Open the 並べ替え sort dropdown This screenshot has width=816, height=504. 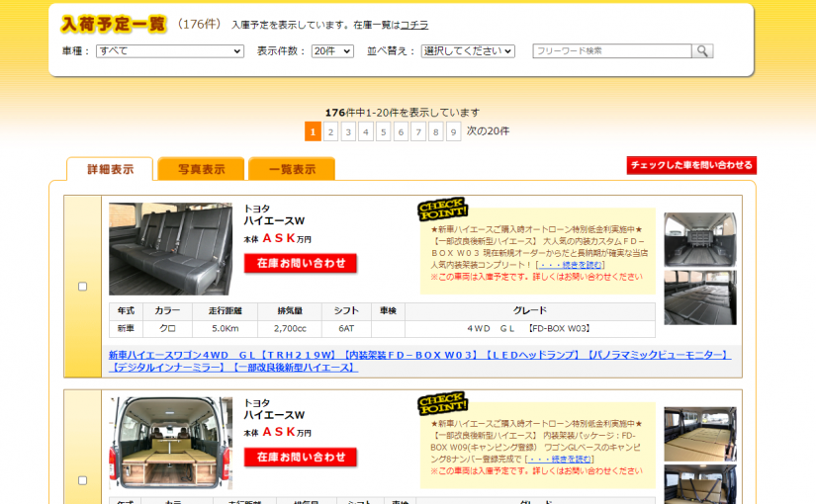coord(468,51)
